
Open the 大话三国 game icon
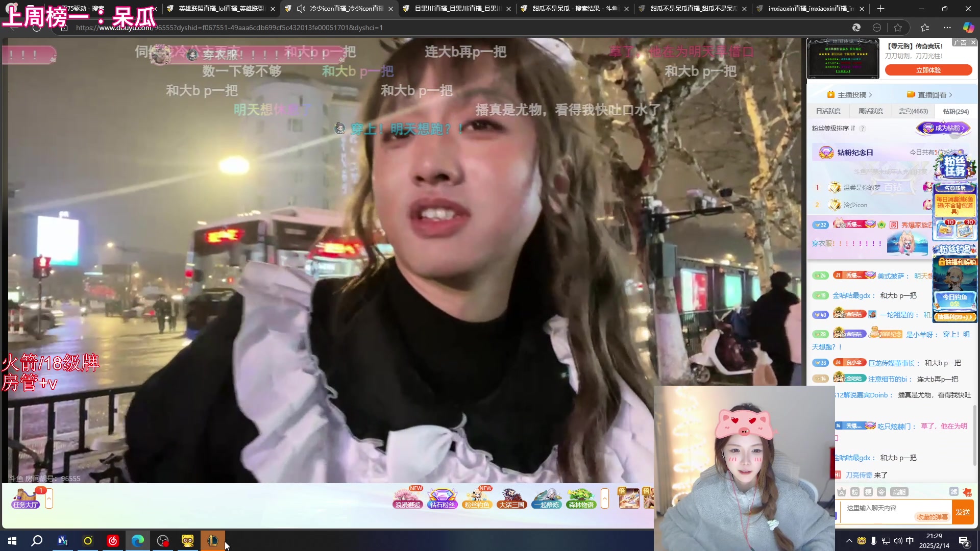(x=511, y=498)
